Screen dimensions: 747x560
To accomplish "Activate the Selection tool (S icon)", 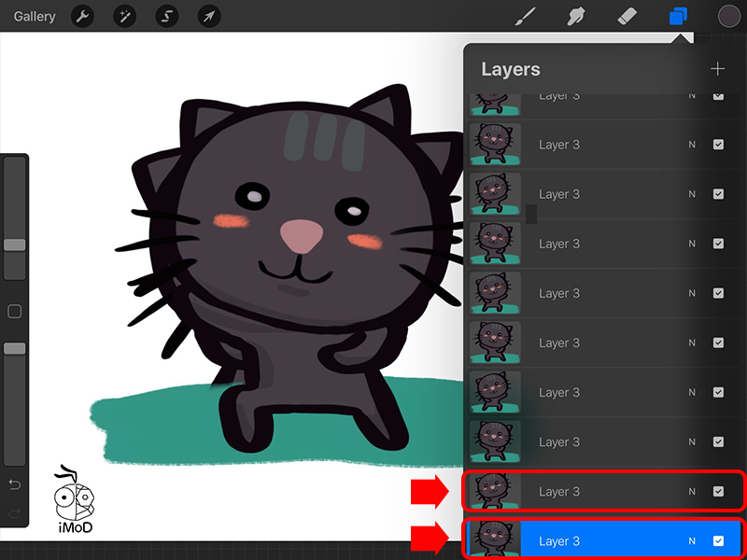I will tap(167, 17).
